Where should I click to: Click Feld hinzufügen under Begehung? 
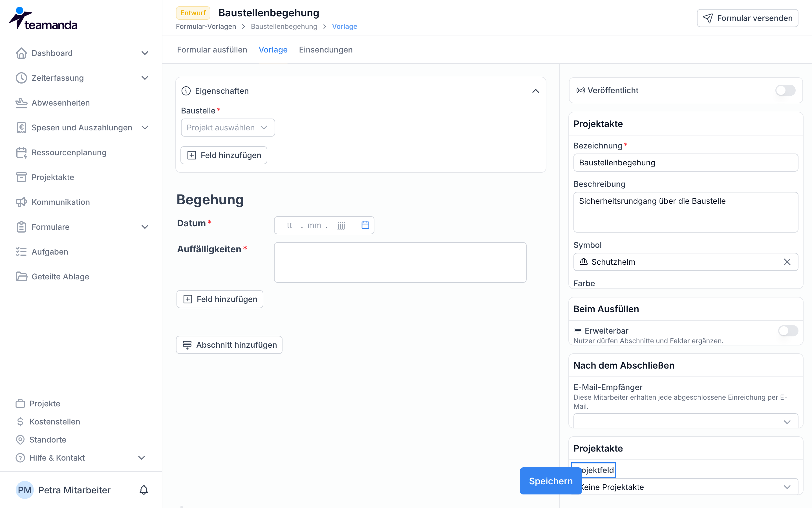(x=220, y=299)
